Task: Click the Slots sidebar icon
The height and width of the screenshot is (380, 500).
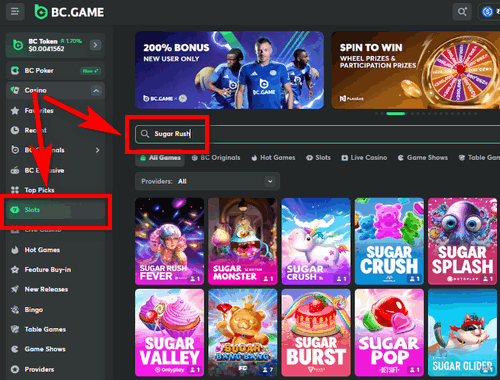Action: click(x=15, y=210)
